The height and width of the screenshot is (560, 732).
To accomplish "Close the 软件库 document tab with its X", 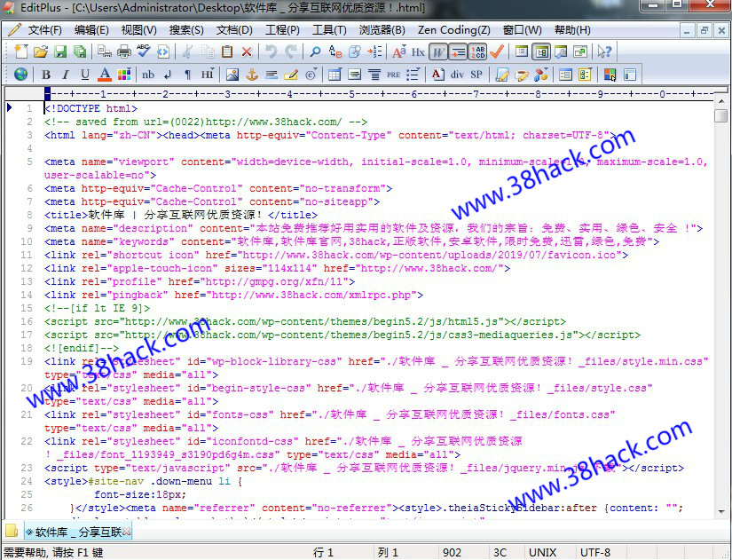I will (127, 532).
